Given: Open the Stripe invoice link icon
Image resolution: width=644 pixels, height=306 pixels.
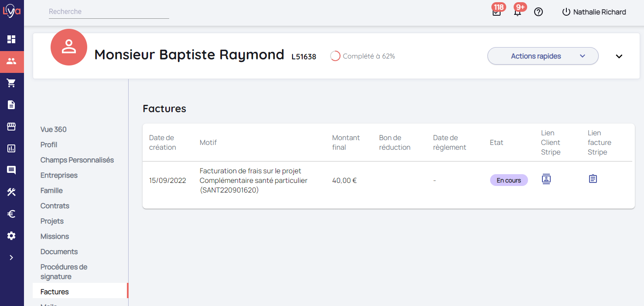Looking at the screenshot, I should (x=593, y=179).
